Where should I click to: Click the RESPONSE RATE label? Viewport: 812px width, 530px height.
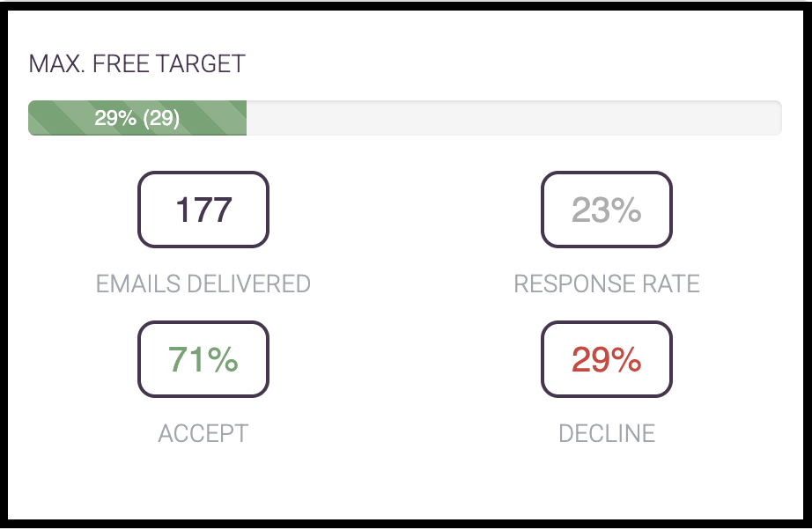pyautogui.click(x=607, y=283)
